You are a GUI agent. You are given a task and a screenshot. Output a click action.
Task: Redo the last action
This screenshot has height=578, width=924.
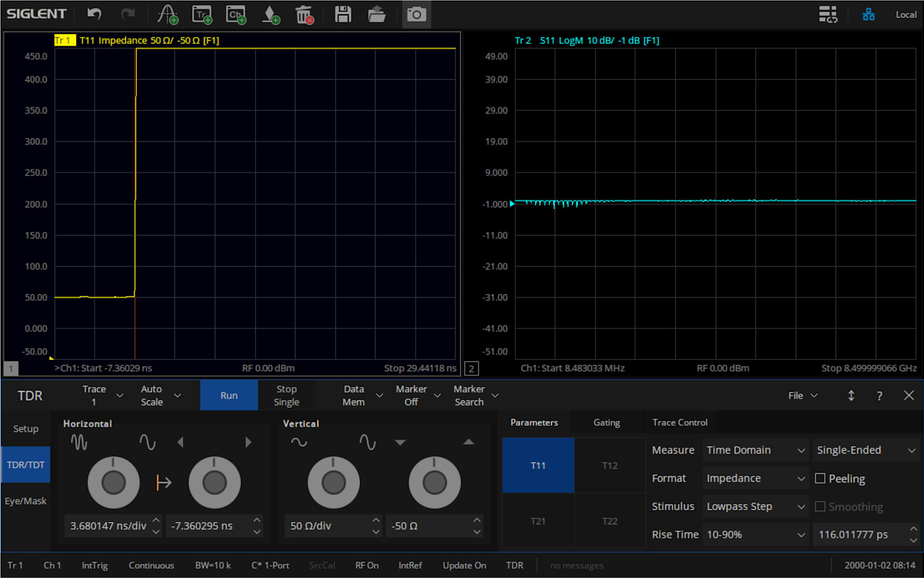tap(128, 14)
